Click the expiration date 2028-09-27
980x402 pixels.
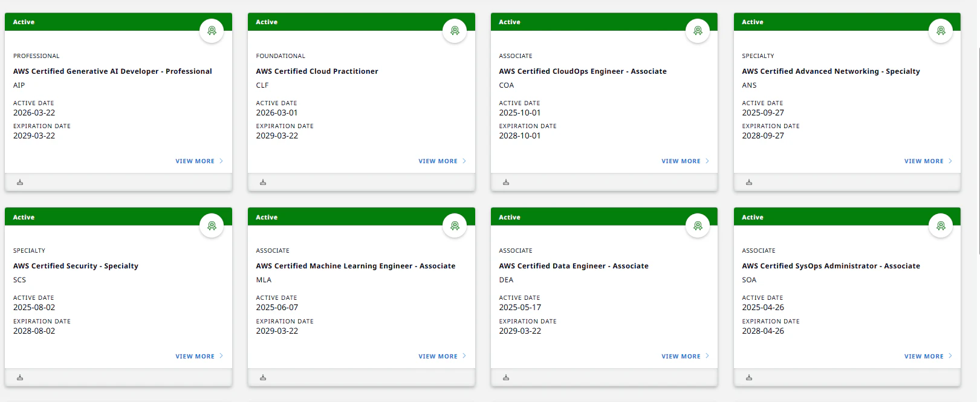coord(763,135)
